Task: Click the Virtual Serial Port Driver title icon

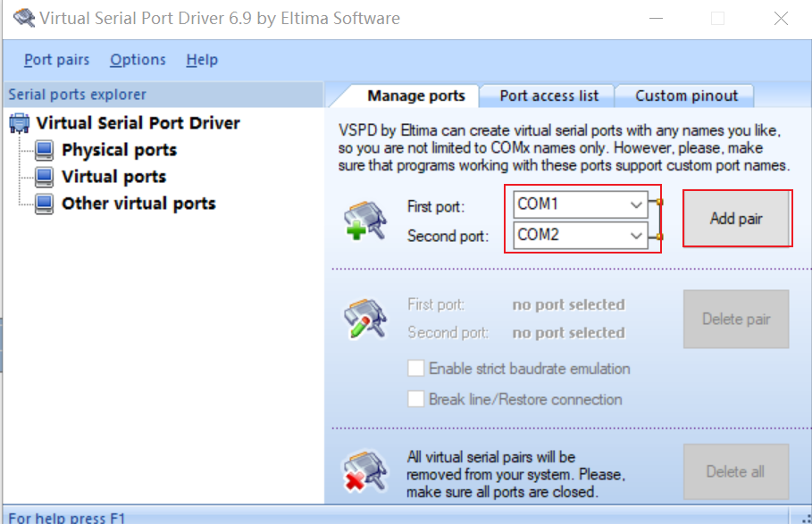Action: (x=24, y=18)
